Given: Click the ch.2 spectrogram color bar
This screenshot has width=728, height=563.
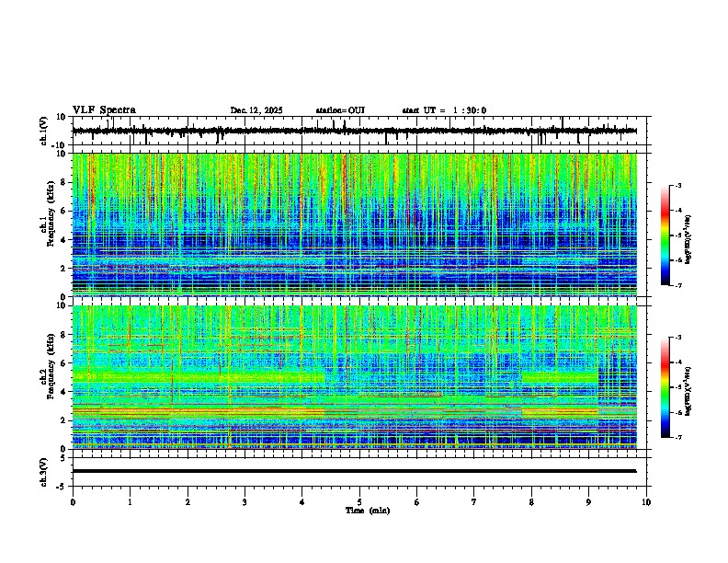Looking at the screenshot, I should (665, 387).
